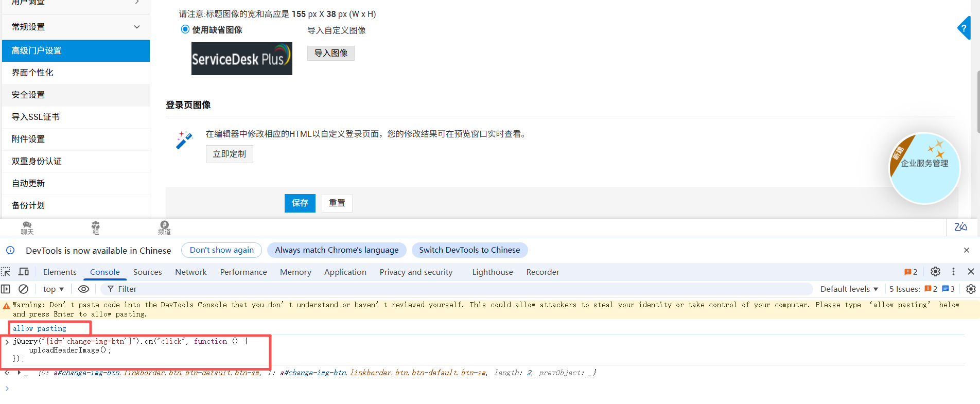Open the DevTools three-dot more options menu
980x404 pixels.
pos(953,272)
